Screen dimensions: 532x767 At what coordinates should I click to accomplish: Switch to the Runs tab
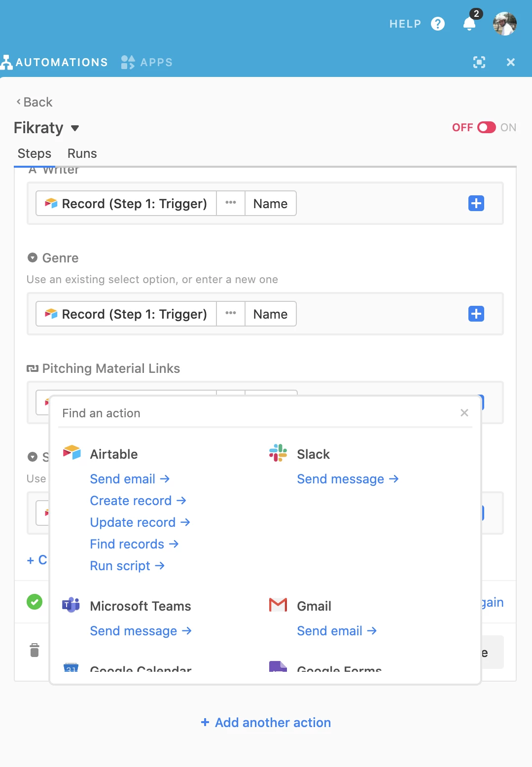coord(82,153)
